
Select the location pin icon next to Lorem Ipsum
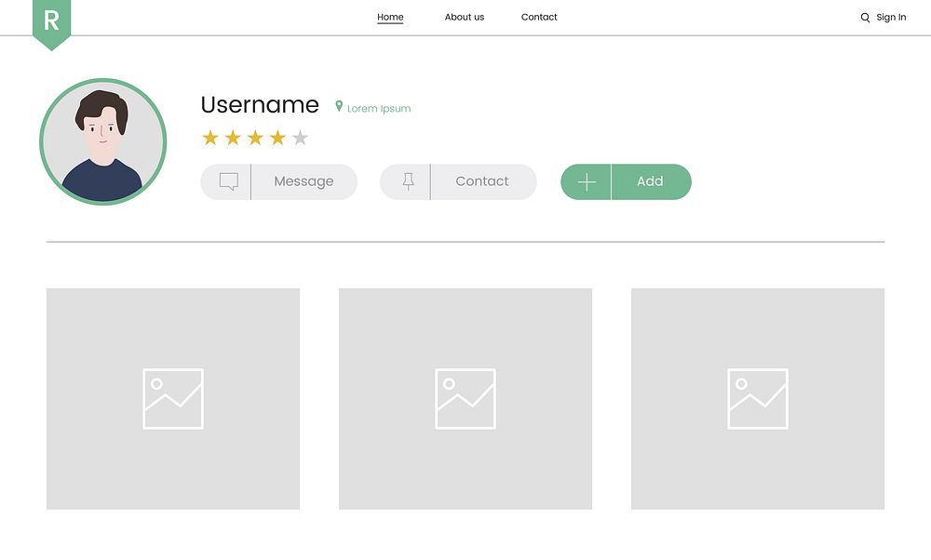point(338,107)
